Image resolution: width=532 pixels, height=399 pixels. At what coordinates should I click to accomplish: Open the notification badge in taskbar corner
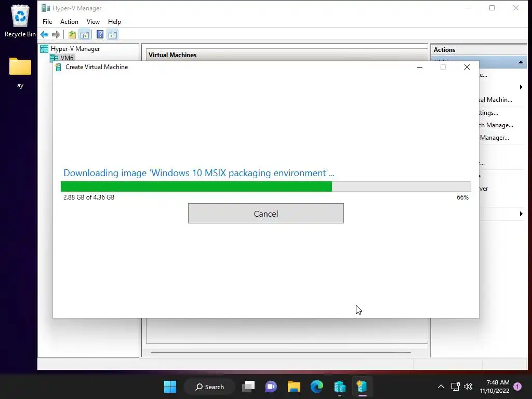point(517,387)
